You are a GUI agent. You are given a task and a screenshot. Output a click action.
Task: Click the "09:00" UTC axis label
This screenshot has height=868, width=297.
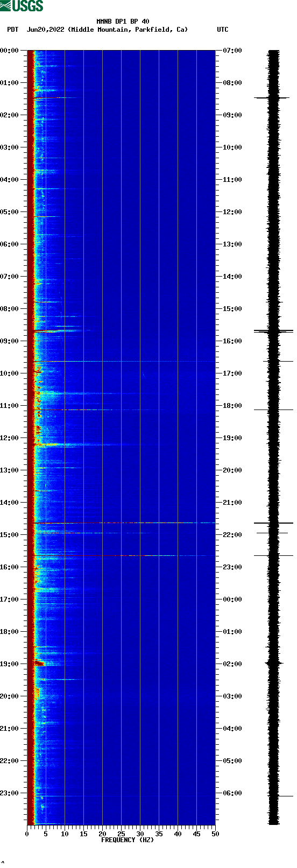[x=232, y=115]
